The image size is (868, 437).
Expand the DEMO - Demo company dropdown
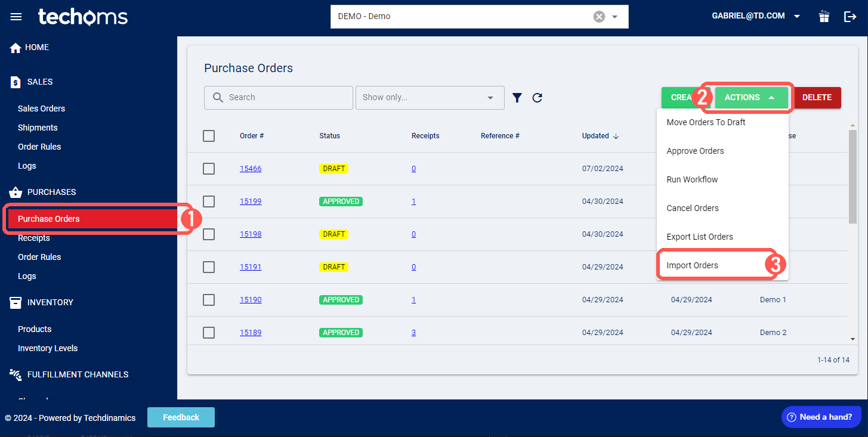click(615, 17)
